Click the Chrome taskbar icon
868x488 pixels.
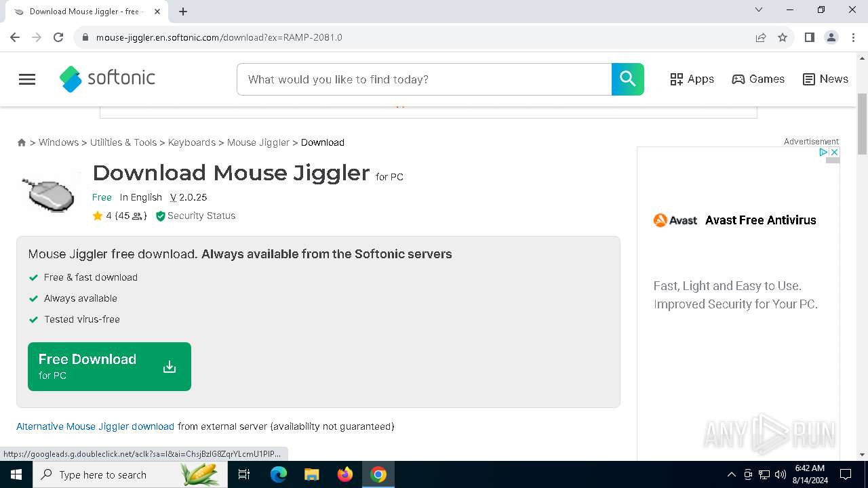[378, 474]
